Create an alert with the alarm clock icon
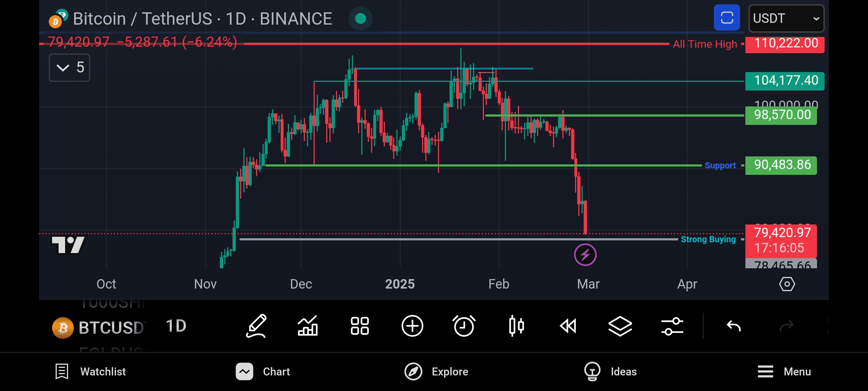Screen dimensions: 868x391 (x=464, y=326)
